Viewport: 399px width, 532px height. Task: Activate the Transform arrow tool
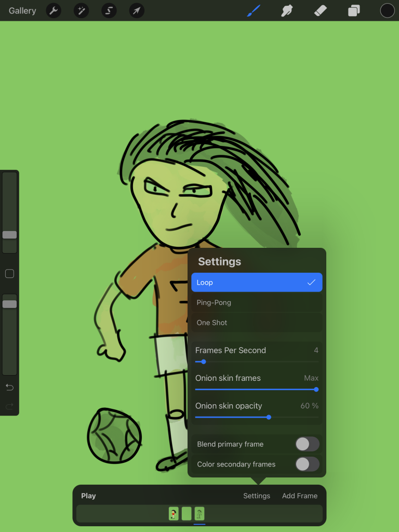[x=137, y=10]
